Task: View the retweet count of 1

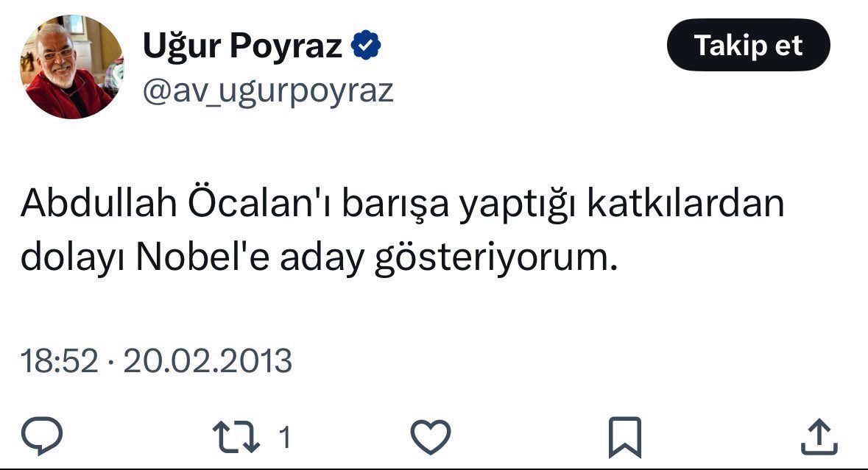Action: point(284,438)
